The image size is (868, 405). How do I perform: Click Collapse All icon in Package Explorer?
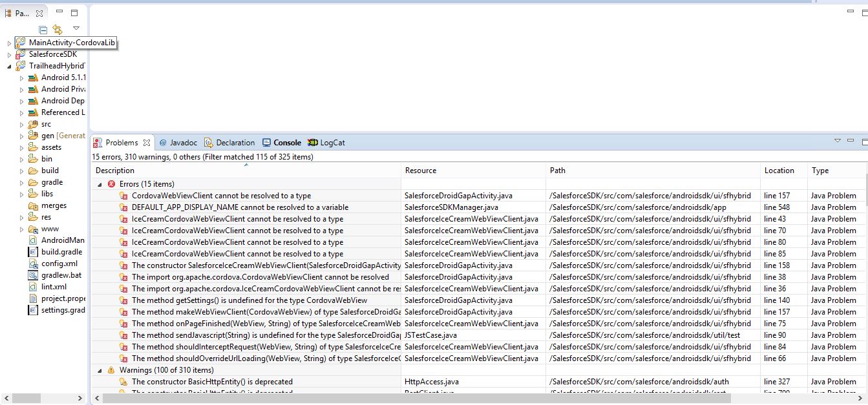coord(43,30)
